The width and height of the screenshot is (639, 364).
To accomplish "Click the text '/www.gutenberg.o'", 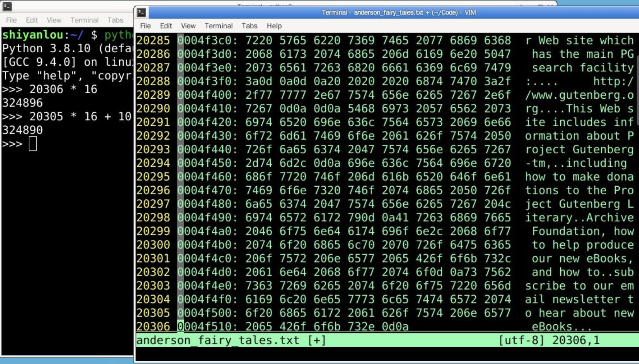I will coord(579,95).
